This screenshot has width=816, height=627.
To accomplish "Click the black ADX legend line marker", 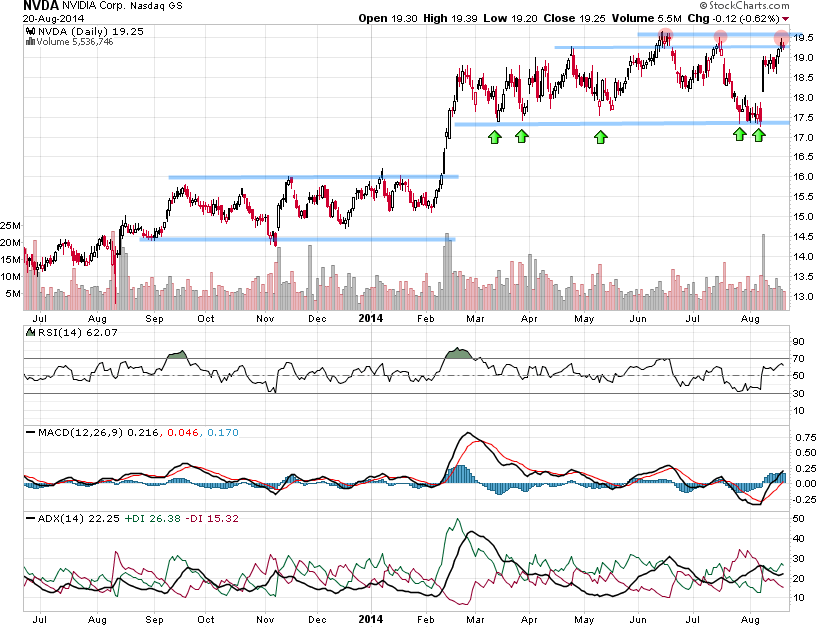I will (x=31, y=518).
